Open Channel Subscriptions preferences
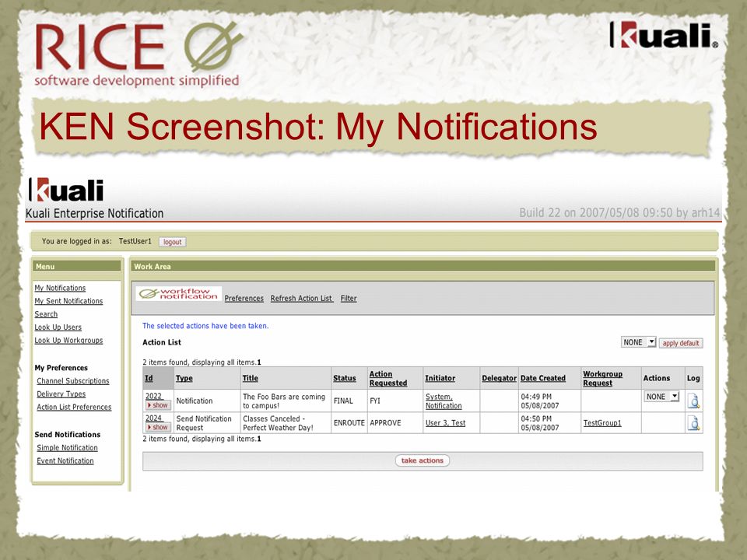747x560 pixels. [73, 381]
